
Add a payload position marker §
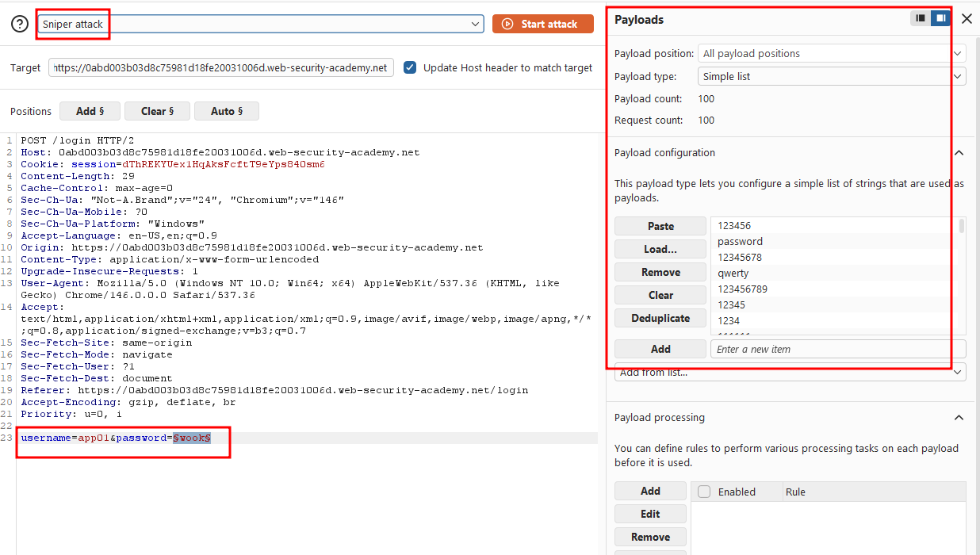[90, 111]
